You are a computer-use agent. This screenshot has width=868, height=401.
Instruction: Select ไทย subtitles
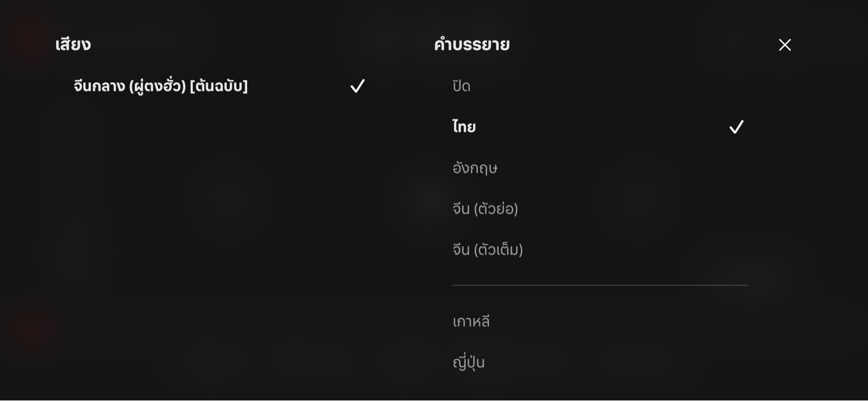tap(464, 127)
